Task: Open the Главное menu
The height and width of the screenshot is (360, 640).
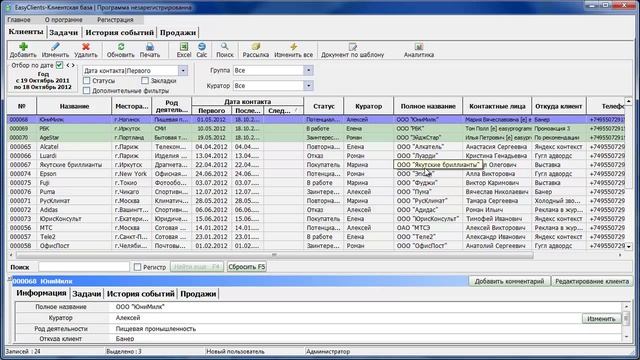Action: pyautogui.click(x=19, y=20)
